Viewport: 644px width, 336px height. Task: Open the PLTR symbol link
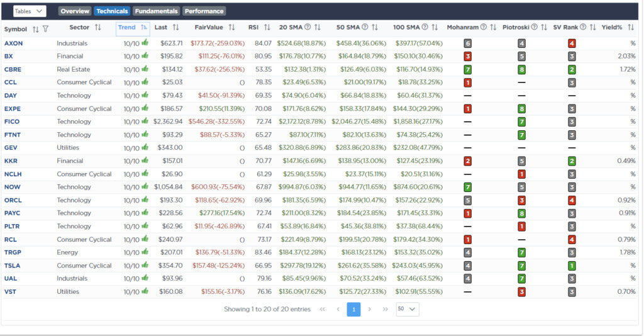(x=12, y=227)
